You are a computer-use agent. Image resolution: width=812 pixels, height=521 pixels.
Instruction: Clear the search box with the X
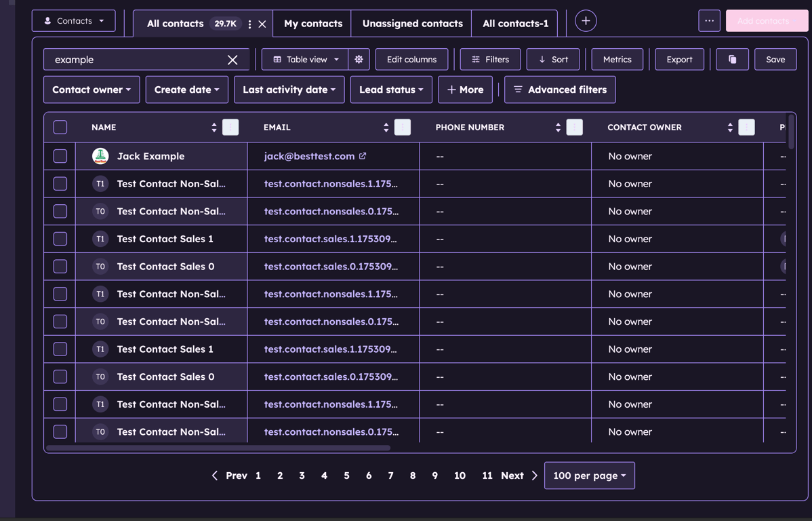tap(232, 59)
